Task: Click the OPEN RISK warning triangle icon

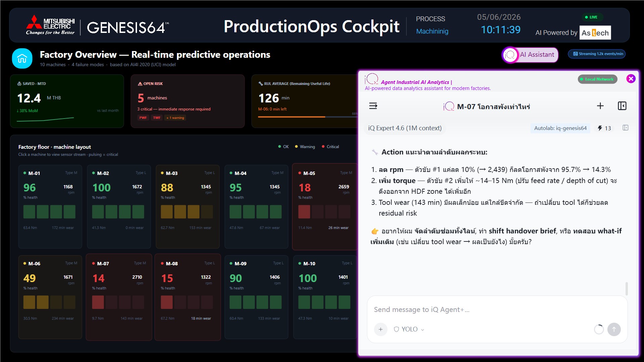Action: [140, 84]
